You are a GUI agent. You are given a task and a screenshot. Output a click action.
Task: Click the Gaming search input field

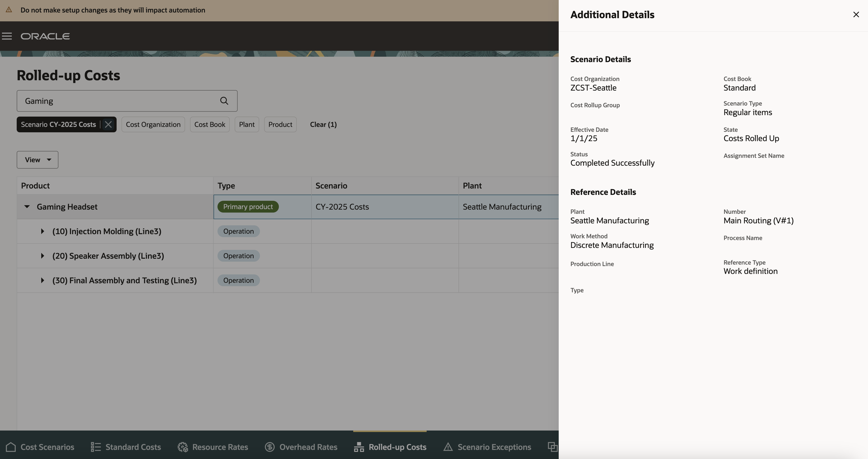(x=118, y=101)
